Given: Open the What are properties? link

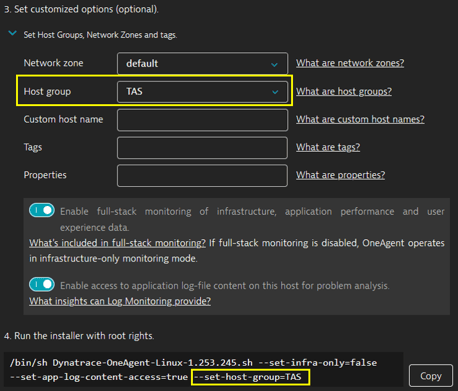Looking at the screenshot, I should tap(340, 175).
